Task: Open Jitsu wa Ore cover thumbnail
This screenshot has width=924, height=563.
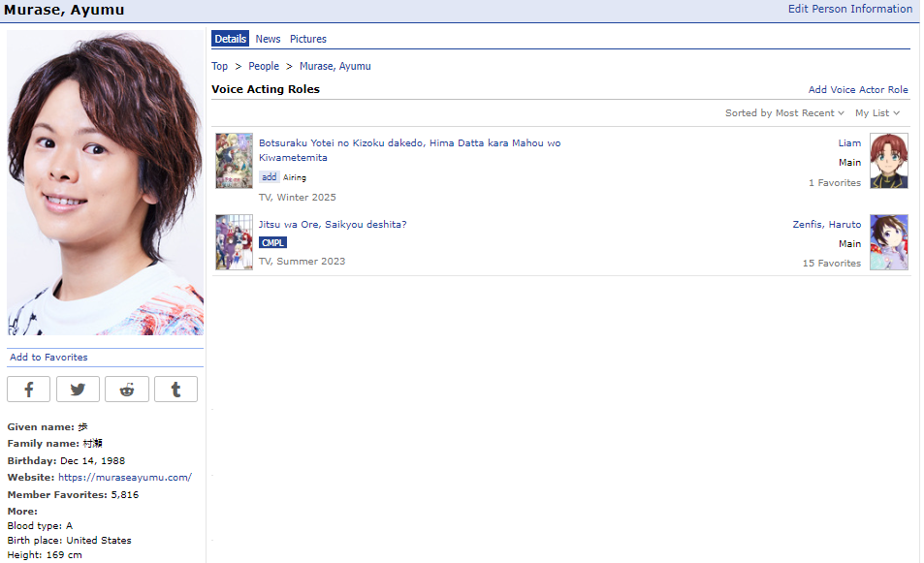Action: tap(234, 242)
